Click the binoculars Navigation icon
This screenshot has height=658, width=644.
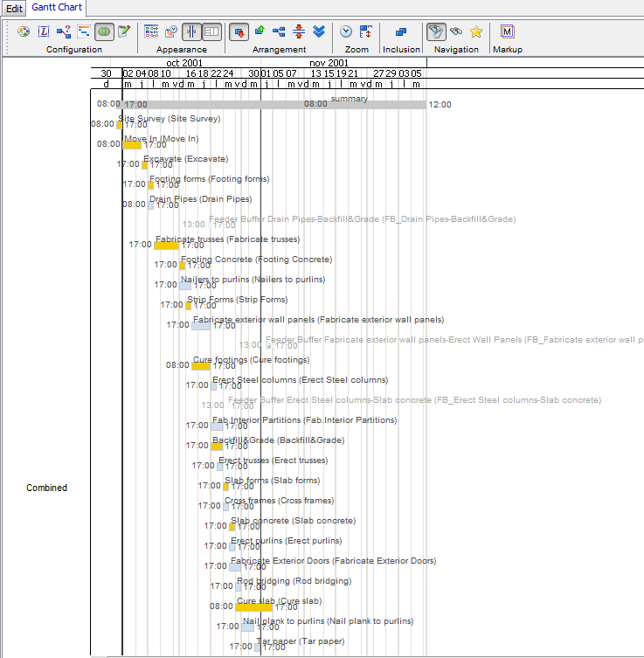click(x=455, y=31)
